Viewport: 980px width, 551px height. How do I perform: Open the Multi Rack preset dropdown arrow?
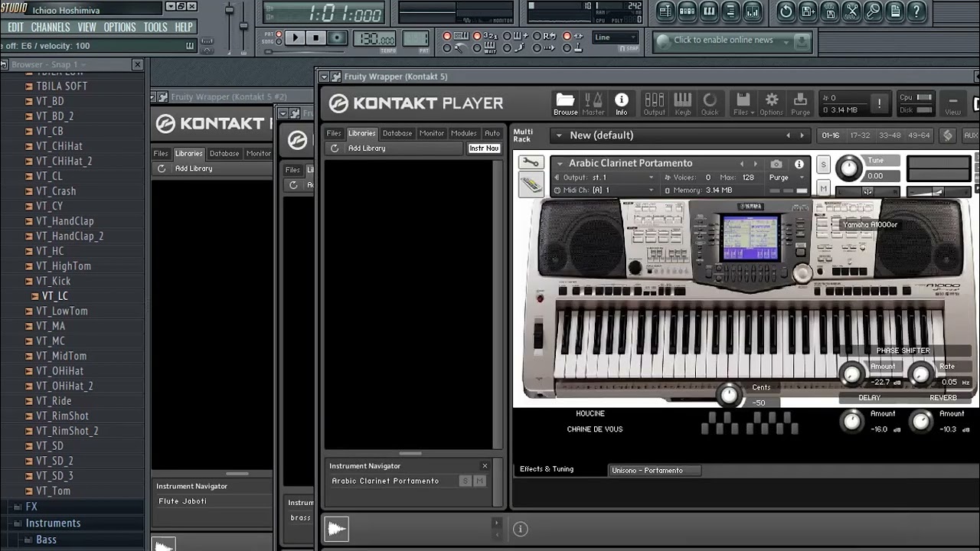559,135
